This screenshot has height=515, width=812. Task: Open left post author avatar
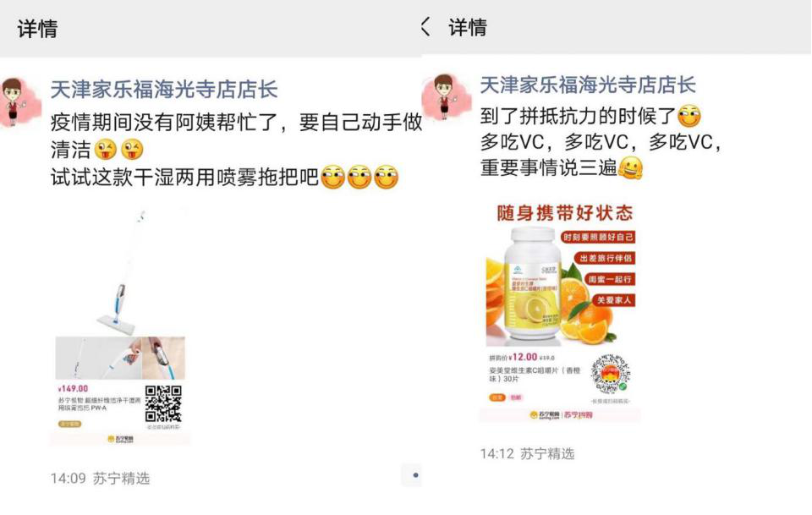coord(19,102)
